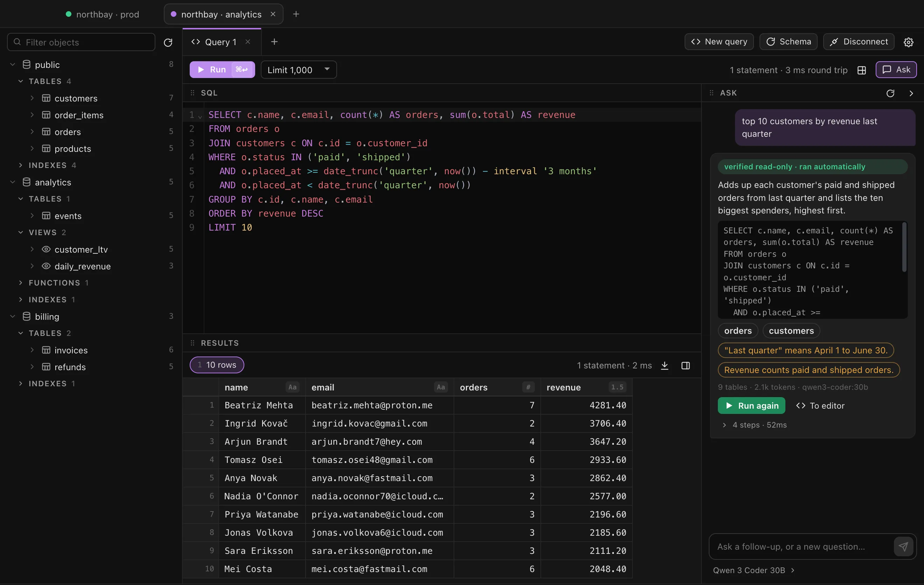This screenshot has height=585, width=924.
Task: Open the Limit 1,000 dropdown
Action: point(299,70)
